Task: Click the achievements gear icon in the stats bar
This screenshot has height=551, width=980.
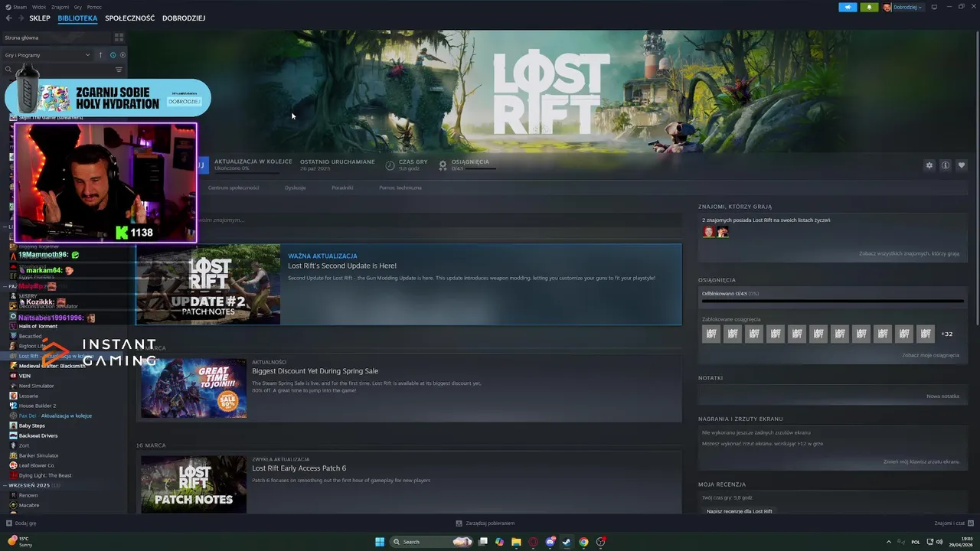Action: tap(443, 165)
